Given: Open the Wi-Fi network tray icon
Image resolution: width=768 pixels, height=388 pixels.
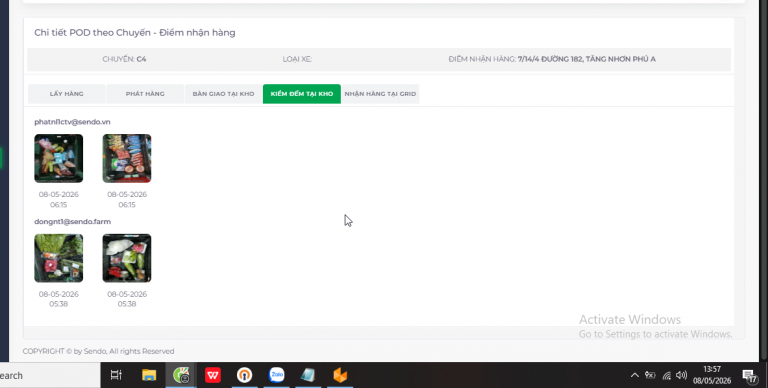Looking at the screenshot, I should click(667, 376).
